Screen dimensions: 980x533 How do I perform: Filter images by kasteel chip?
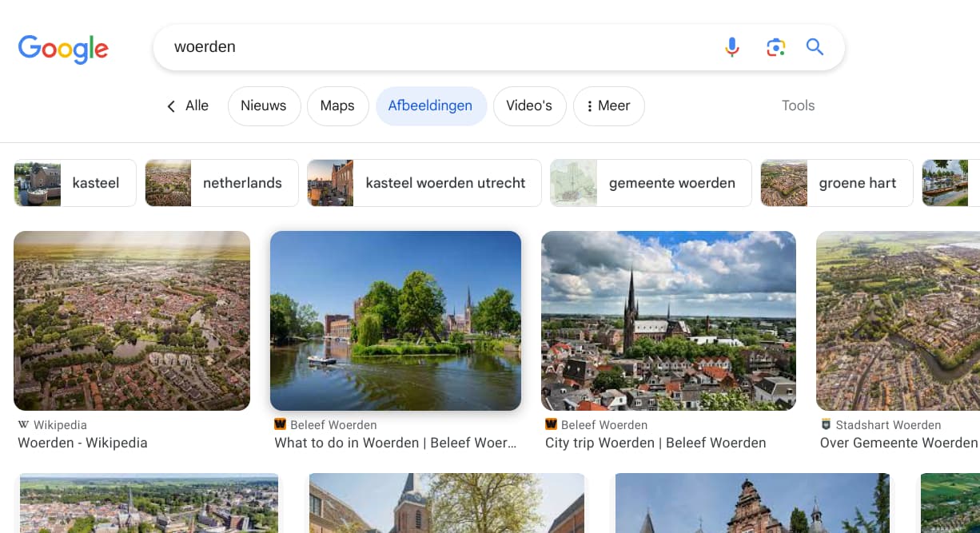tap(75, 183)
